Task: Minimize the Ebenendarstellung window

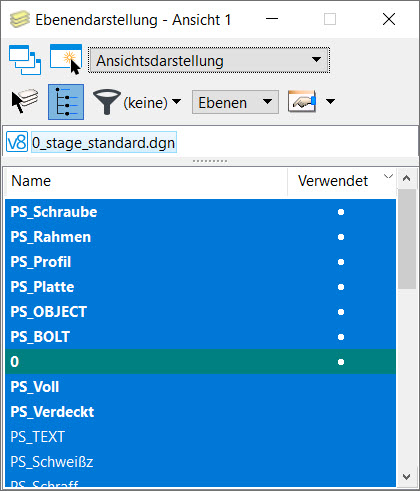Action: (272, 19)
